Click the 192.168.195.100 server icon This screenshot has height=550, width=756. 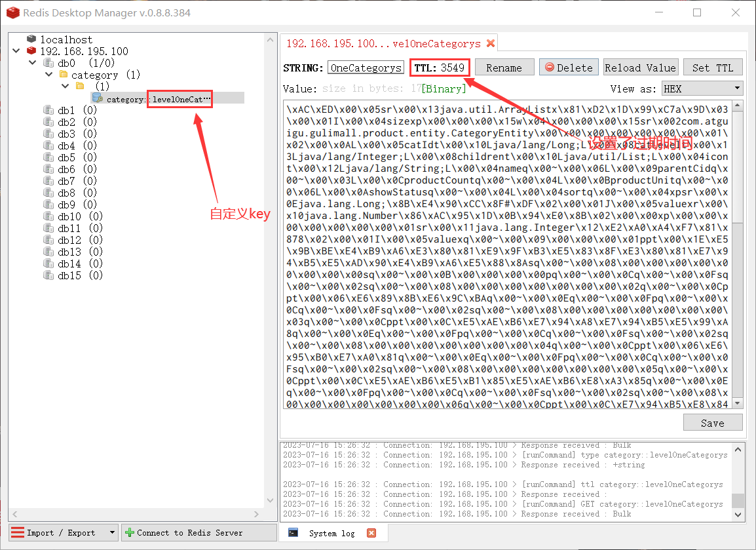pos(31,51)
